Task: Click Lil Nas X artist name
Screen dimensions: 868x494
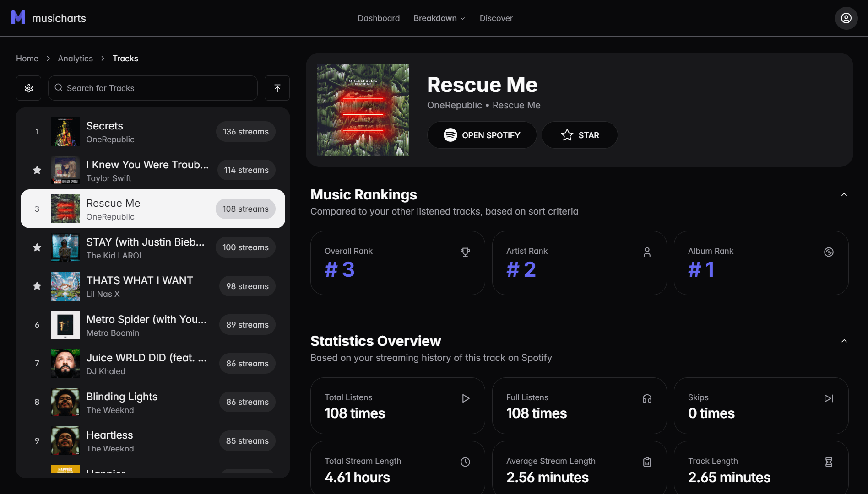Action: (x=103, y=294)
